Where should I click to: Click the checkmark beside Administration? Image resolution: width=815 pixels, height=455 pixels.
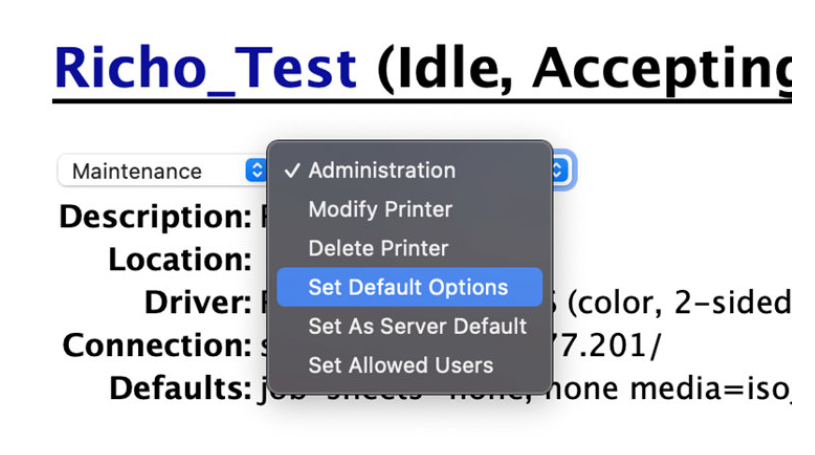(292, 170)
